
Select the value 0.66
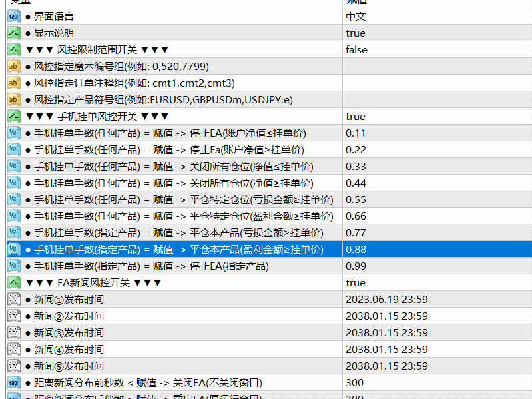(x=356, y=216)
